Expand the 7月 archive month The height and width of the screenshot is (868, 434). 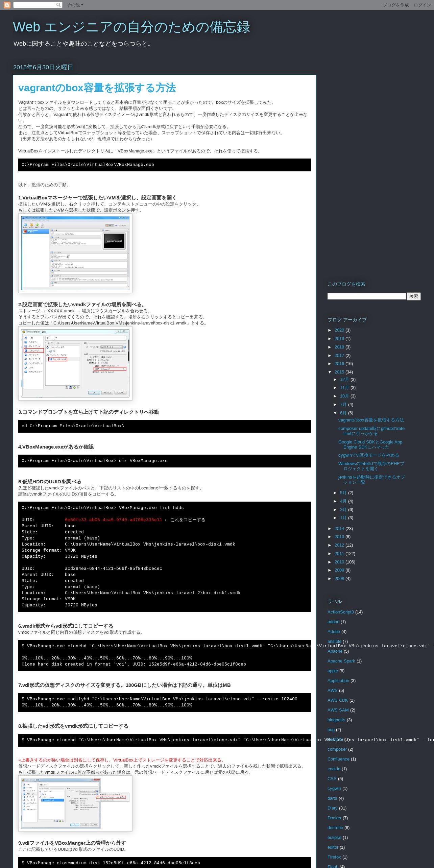coord(336,405)
